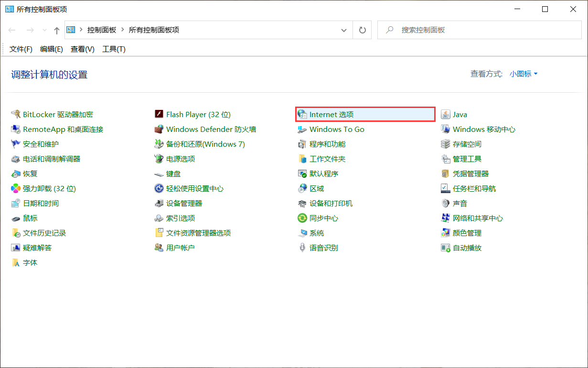Viewport: 588px width, 368px height.
Task: Open the 编辑(E) menu
Action: tap(52, 49)
